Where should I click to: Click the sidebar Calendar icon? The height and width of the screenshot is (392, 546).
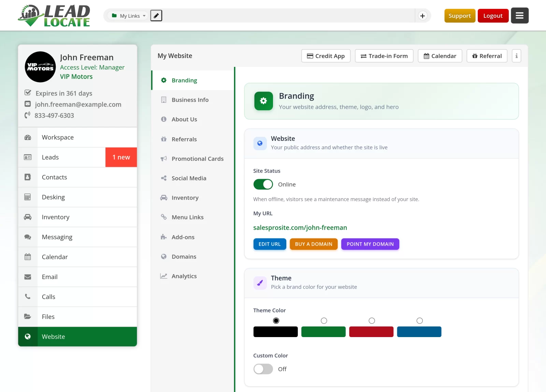[28, 257]
